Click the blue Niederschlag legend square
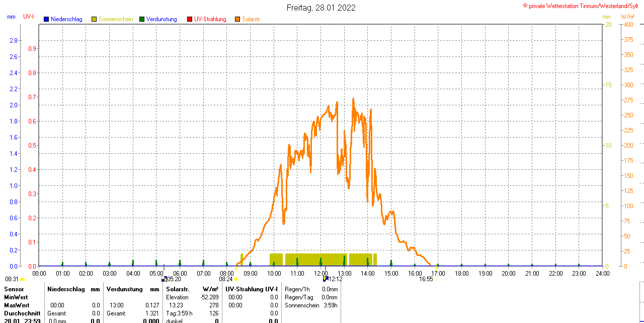This screenshot has height=323, width=644. point(46,19)
